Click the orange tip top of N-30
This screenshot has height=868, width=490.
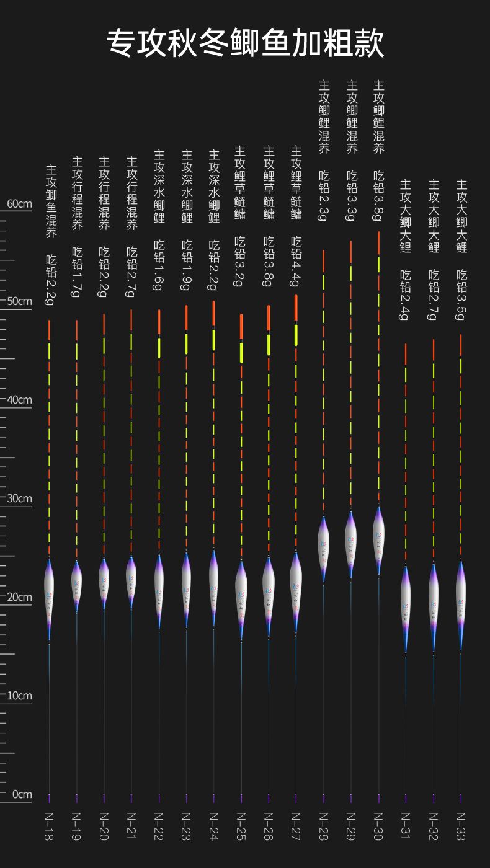coord(379,243)
